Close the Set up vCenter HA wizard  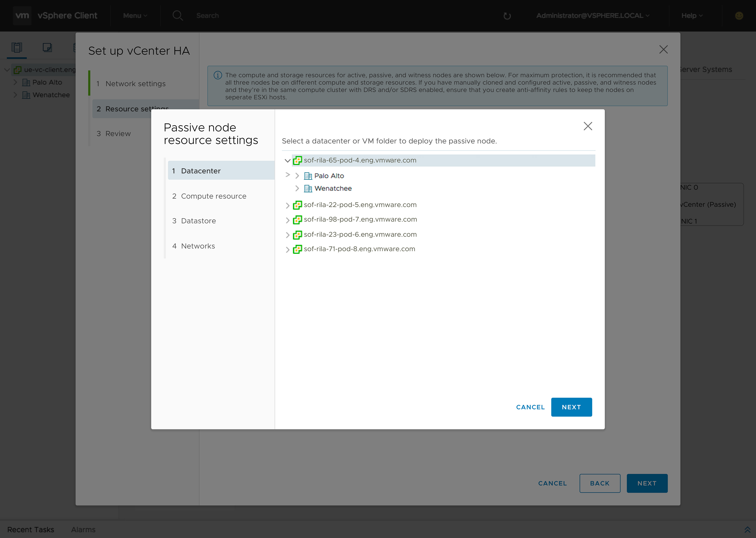[663, 49]
